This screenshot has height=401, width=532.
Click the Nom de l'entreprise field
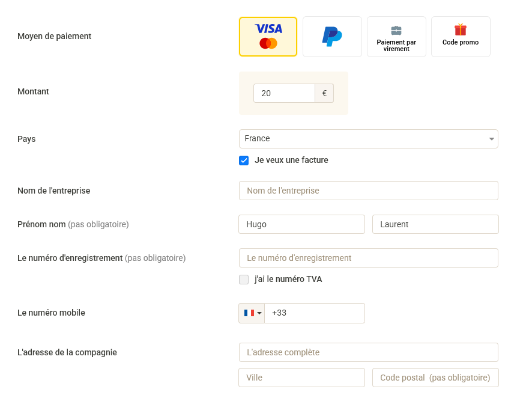[x=369, y=191]
